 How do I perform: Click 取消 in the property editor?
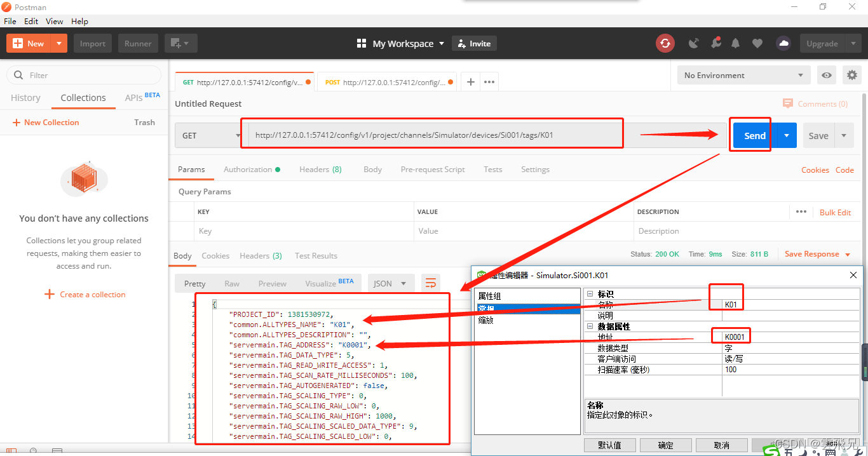tap(721, 445)
